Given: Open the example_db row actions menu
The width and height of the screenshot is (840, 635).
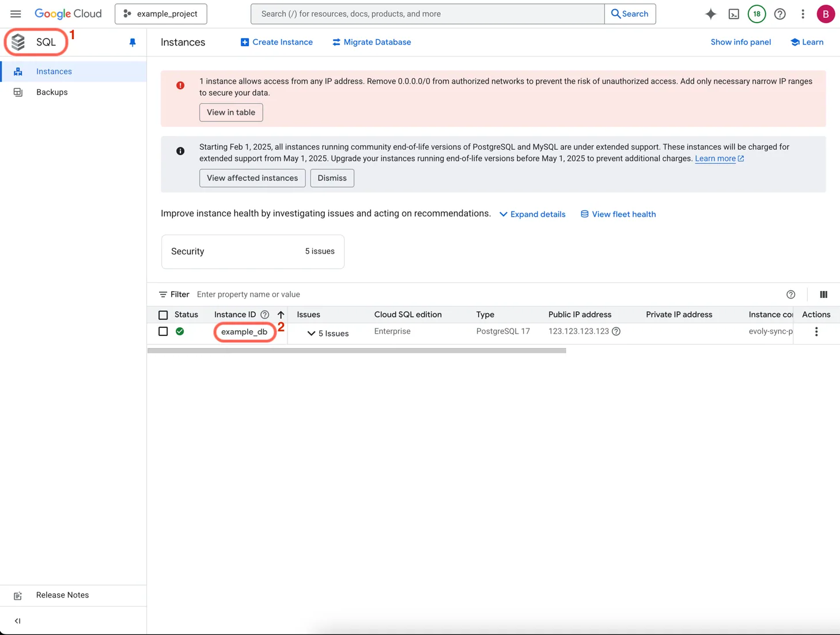Looking at the screenshot, I should tap(816, 332).
